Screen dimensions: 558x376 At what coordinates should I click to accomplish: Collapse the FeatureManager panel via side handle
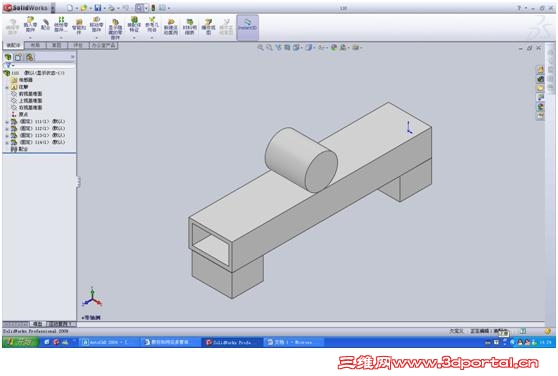[x=78, y=181]
